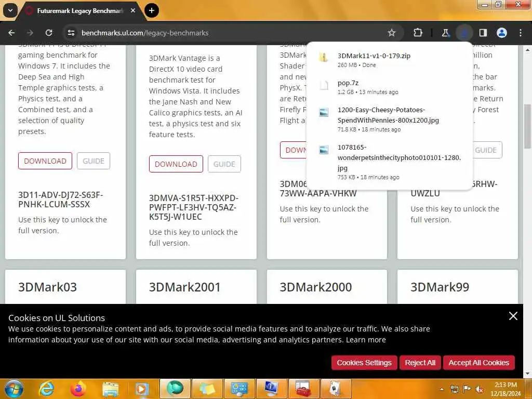The width and height of the screenshot is (532, 399).
Task: Open the wonderpetsinthecityphoto jpg download
Action: (390, 162)
